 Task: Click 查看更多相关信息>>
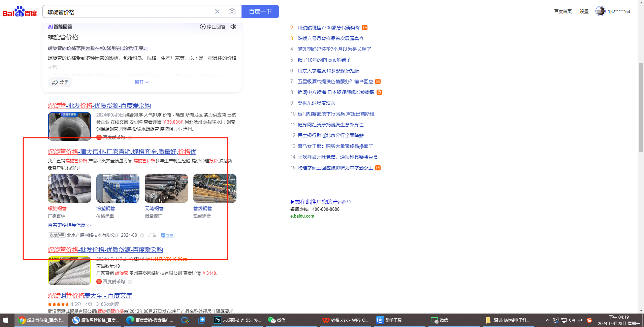tap(69, 225)
